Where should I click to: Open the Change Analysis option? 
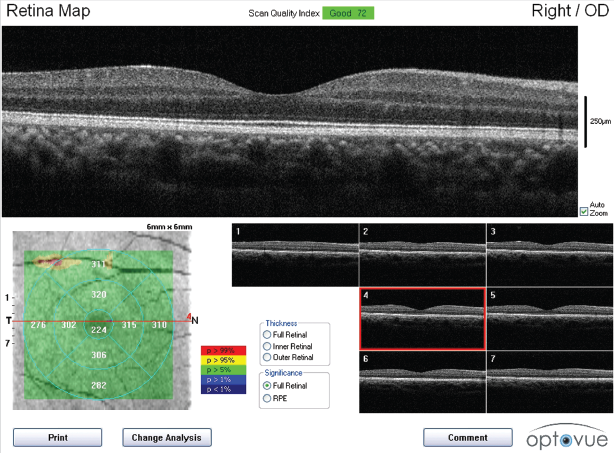[x=167, y=437]
